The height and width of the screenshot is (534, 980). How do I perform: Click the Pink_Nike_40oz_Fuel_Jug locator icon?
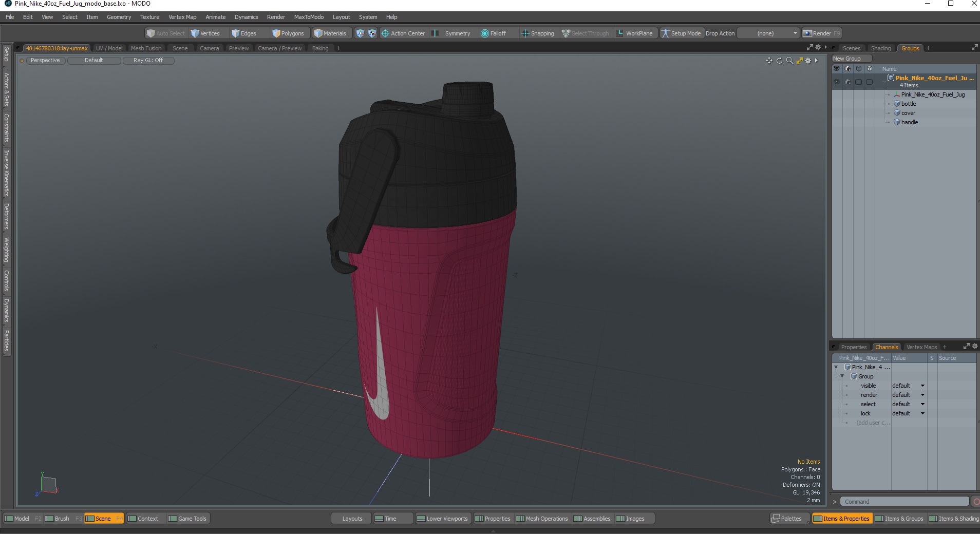897,94
